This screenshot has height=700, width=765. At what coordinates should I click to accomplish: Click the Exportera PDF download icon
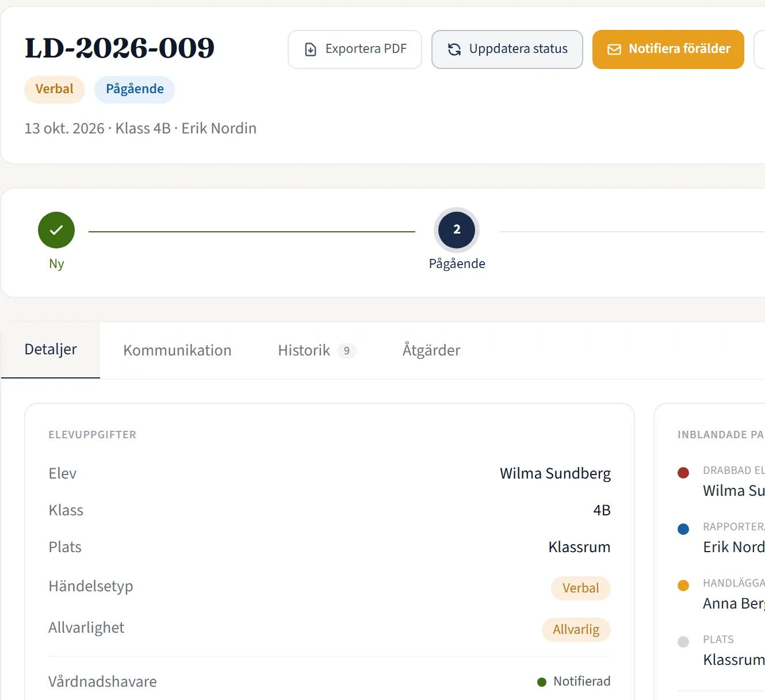[311, 49]
